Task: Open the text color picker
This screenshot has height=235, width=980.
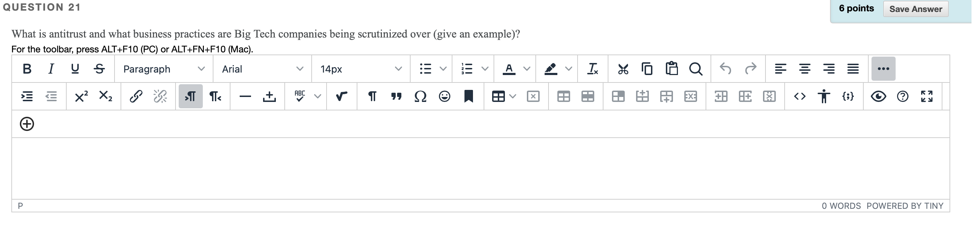Action: click(510, 69)
